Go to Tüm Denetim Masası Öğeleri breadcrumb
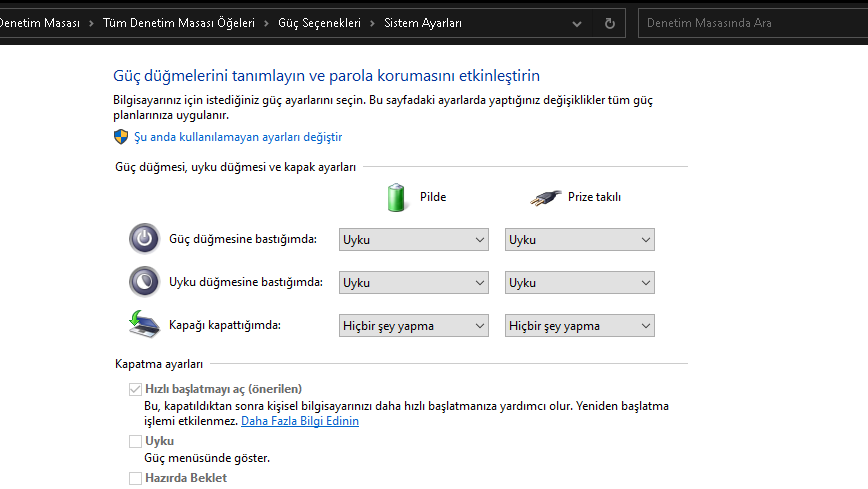 [178, 23]
